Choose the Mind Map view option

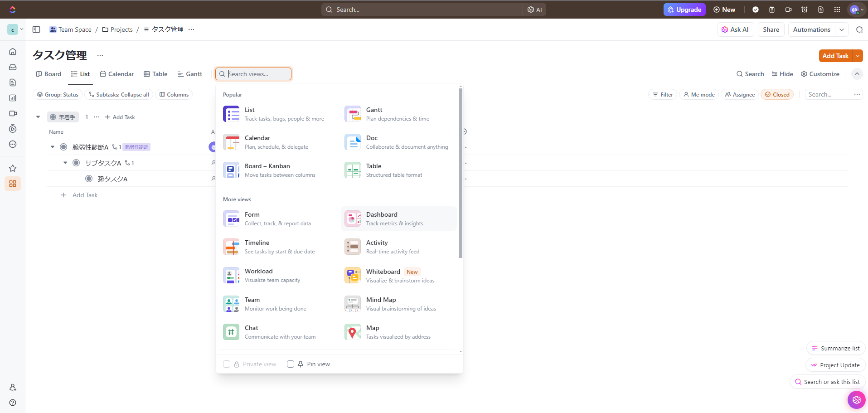pos(399,304)
